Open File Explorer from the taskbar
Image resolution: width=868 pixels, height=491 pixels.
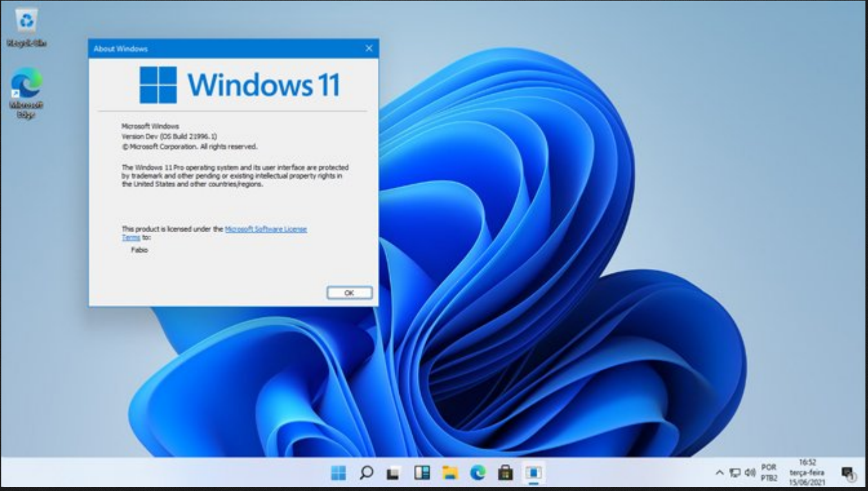tap(449, 474)
